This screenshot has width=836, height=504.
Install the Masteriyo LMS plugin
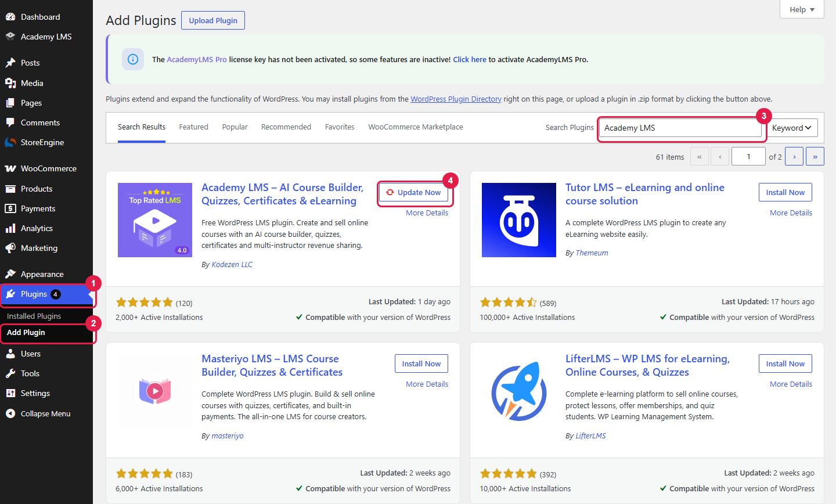click(x=421, y=364)
